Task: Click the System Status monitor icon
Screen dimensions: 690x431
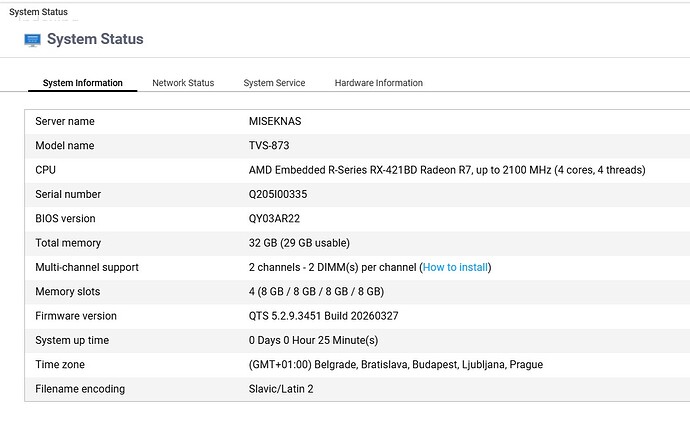Action: click(33, 40)
